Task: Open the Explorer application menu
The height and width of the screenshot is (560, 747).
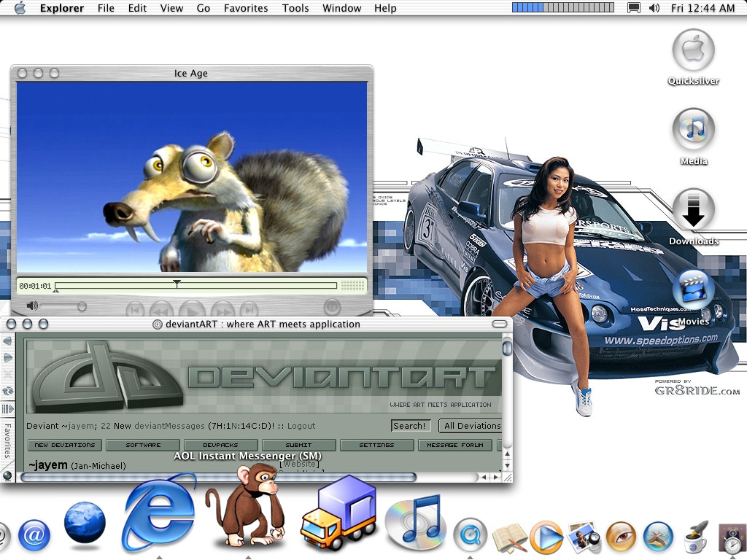Action: (62, 8)
